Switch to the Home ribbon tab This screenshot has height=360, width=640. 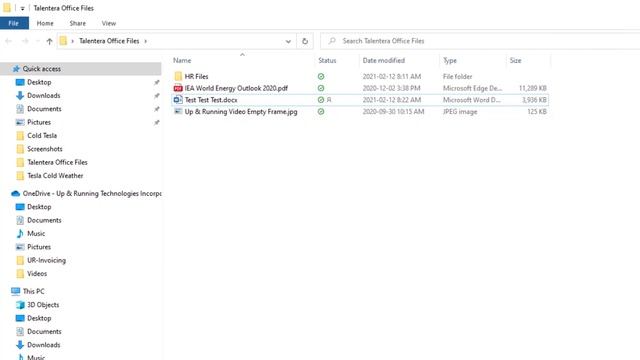point(45,23)
